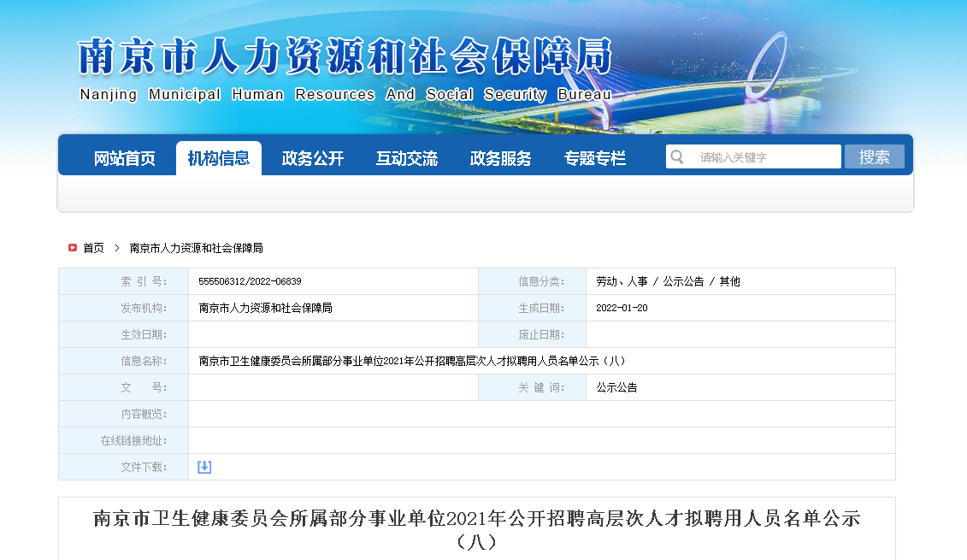This screenshot has height=560, width=967.
Task: Click the 生效日期 label cell
Action: pos(124,334)
